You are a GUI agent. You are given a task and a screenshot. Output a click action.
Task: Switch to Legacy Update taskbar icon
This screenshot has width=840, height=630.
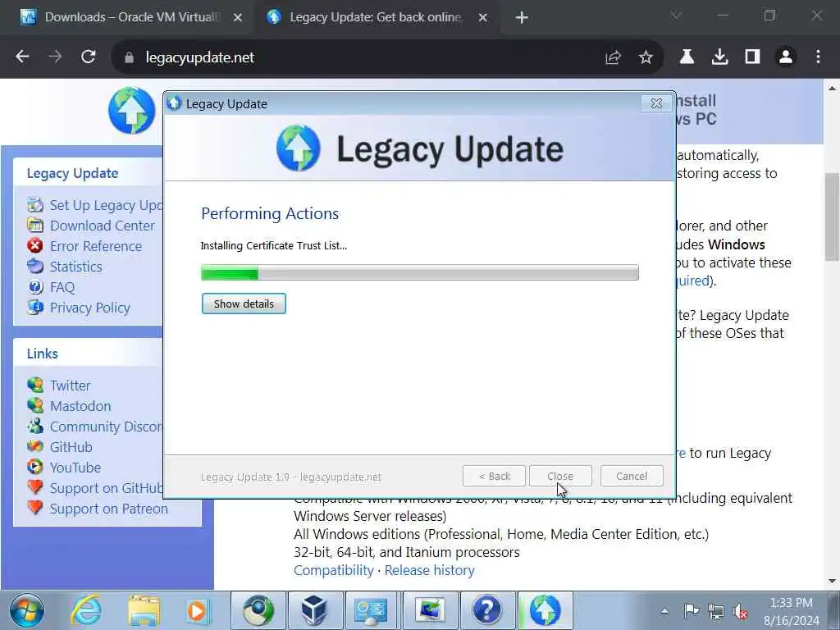pos(545,610)
